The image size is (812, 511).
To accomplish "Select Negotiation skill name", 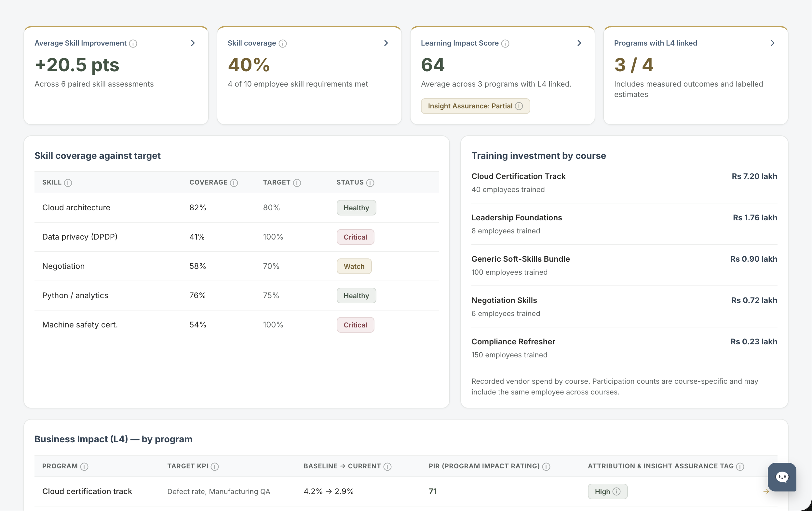I will [63, 266].
